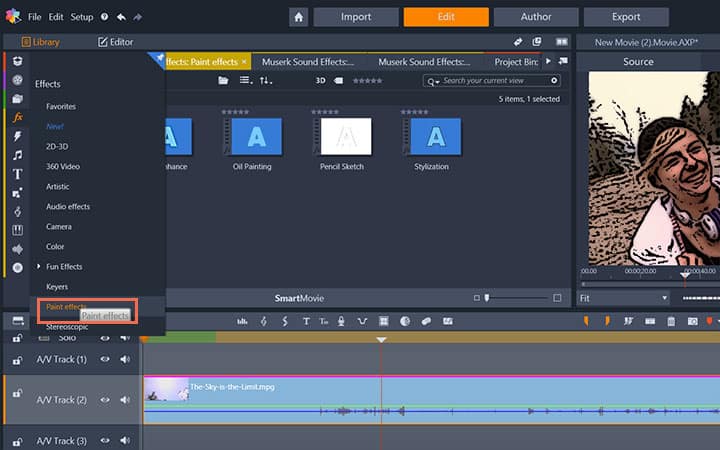Select the Source preview tab
The image size is (720, 450).
[638, 62]
